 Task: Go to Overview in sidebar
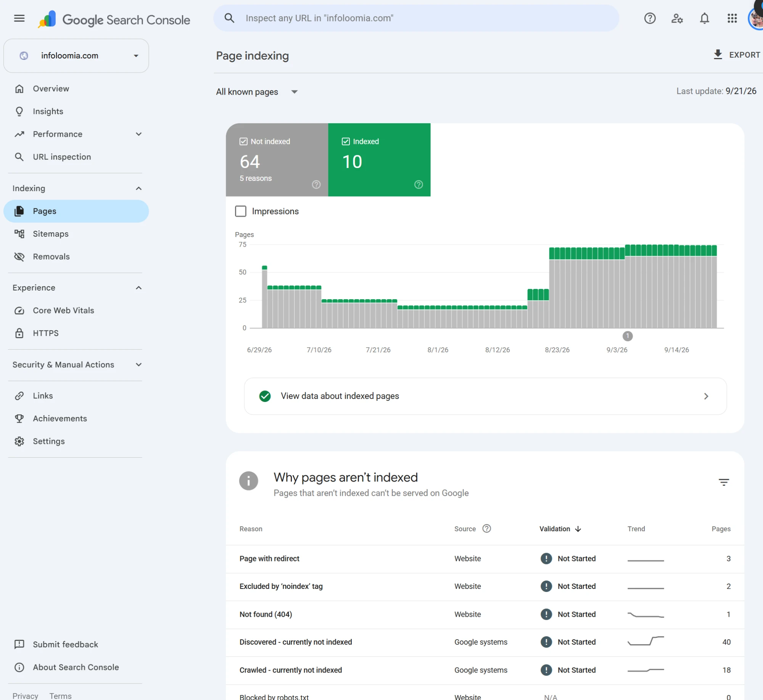tap(76, 89)
